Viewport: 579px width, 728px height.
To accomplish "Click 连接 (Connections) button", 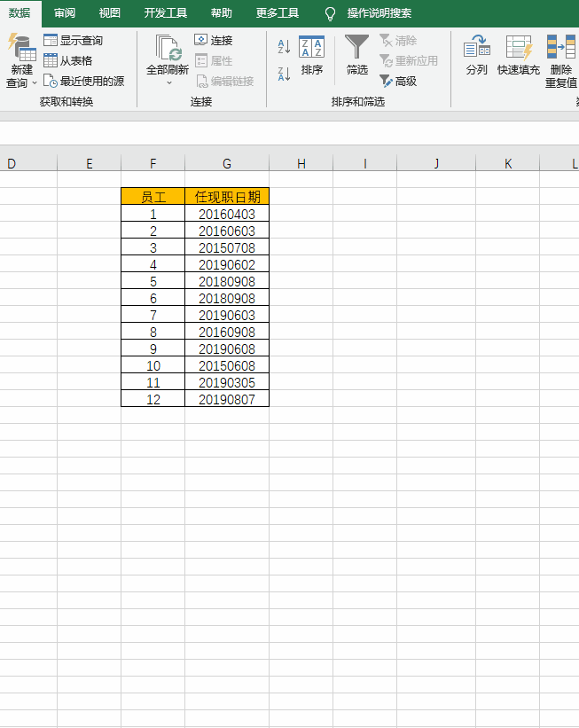I will [214, 41].
